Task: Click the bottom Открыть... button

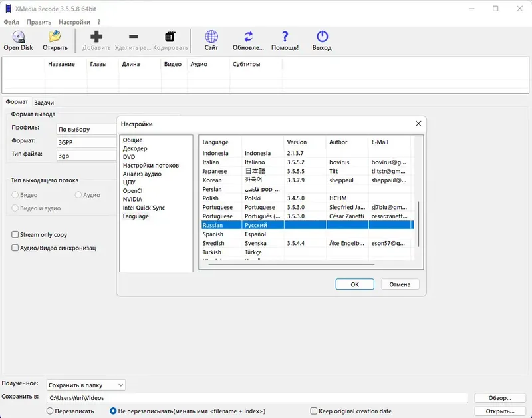Action: tap(500, 411)
